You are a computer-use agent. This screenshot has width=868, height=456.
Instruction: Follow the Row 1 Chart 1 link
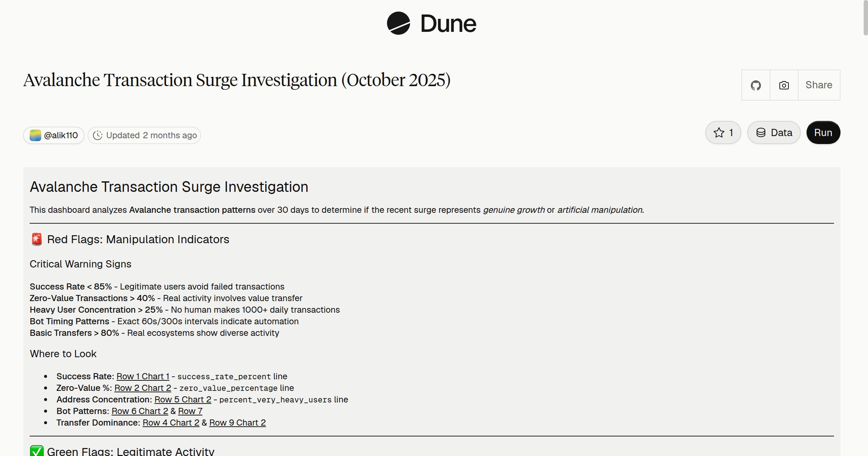[x=143, y=376]
